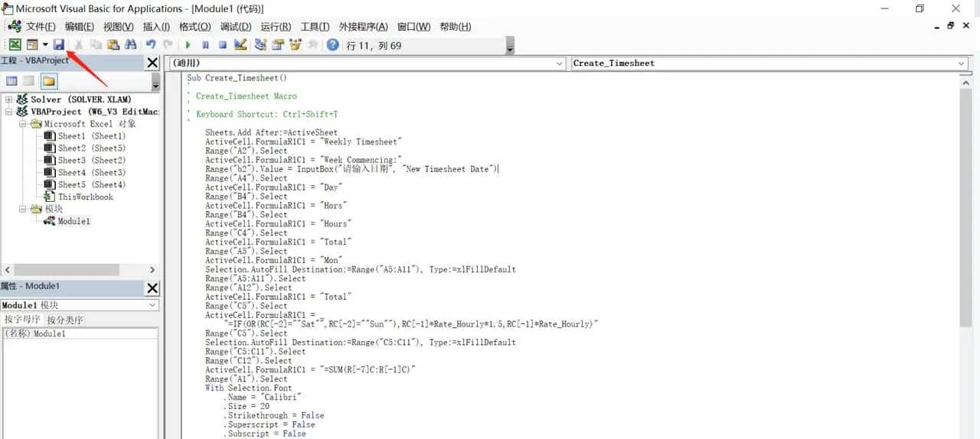
Task: Switch to Excel via the View Microsoft Excel icon
Action: click(15, 45)
